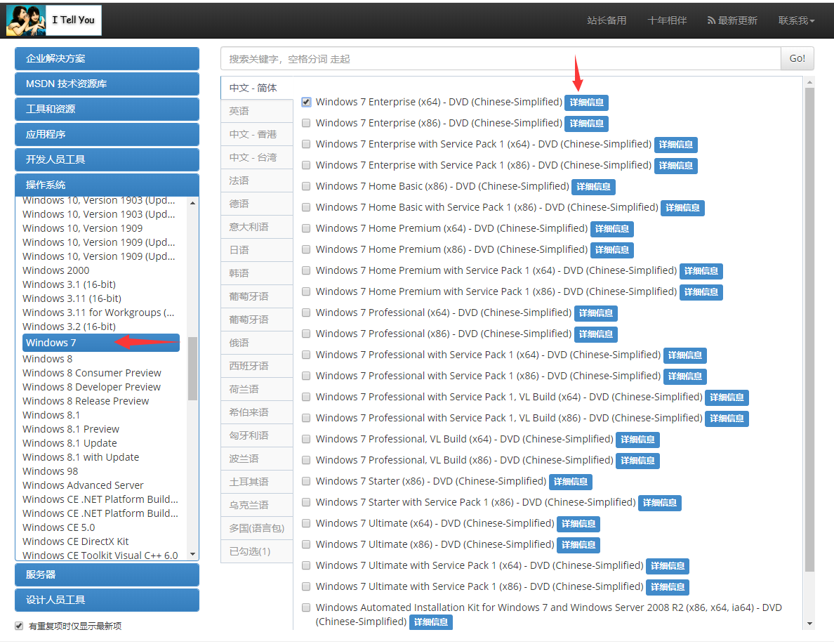The image size is (834, 644).
Task: Uncheck Windows 7 Enterprise (x64) checkbox
Action: (x=306, y=102)
